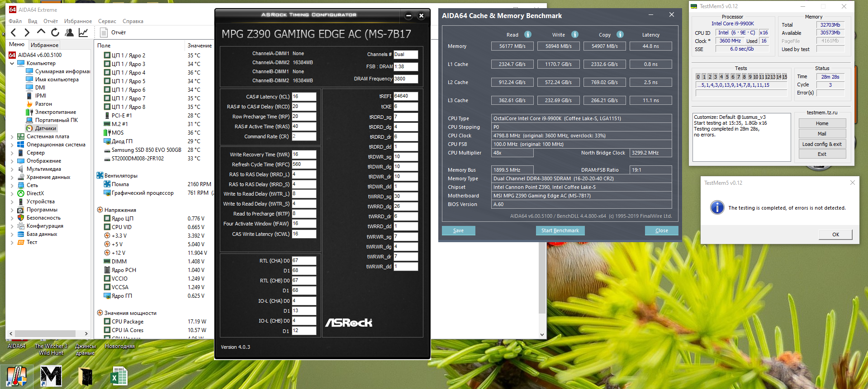Viewport: 868px width, 389px height.
Task: Select the Джинсы драные desktop icon
Action: pos(85,349)
